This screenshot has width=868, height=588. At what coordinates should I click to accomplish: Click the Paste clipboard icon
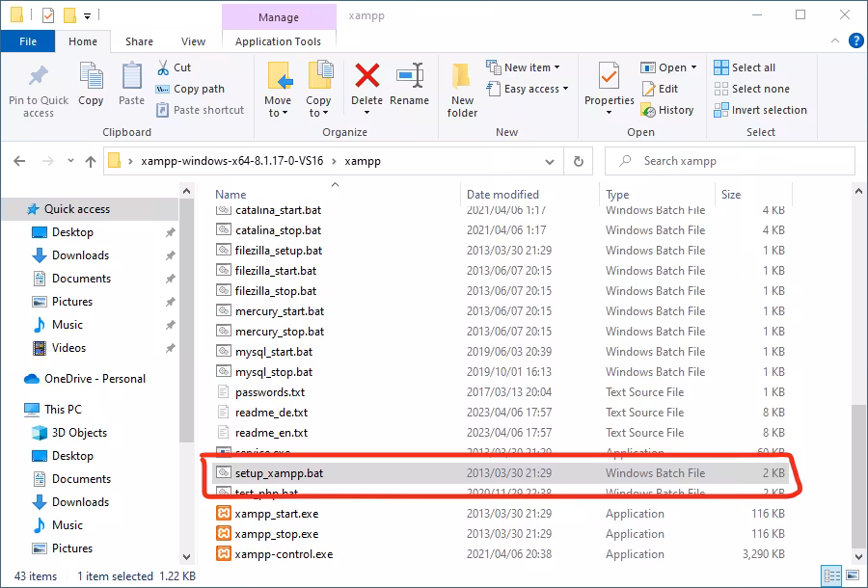[x=132, y=75]
